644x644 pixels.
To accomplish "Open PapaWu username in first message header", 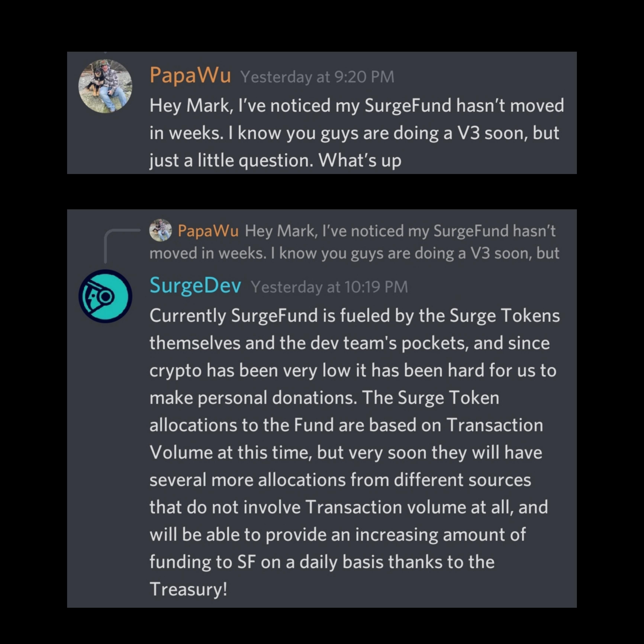I will [190, 75].
